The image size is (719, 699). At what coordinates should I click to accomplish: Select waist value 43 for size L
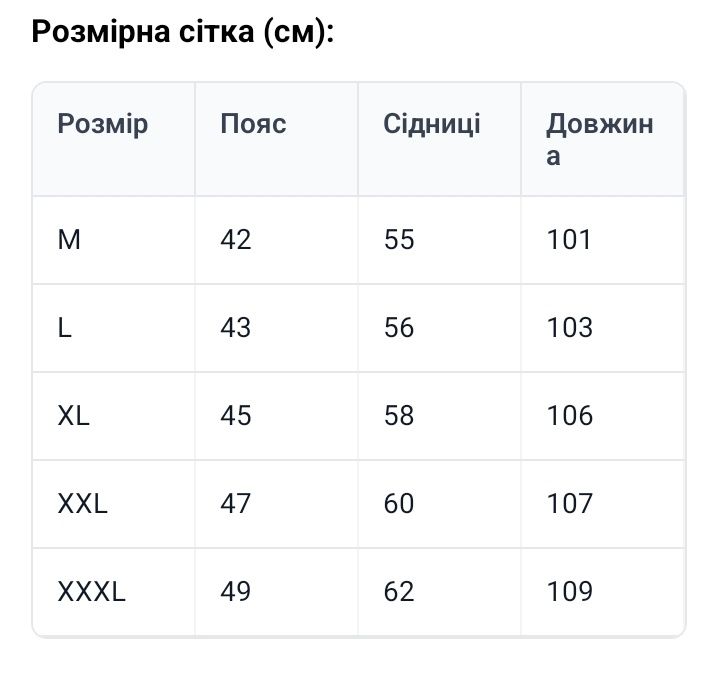click(236, 328)
